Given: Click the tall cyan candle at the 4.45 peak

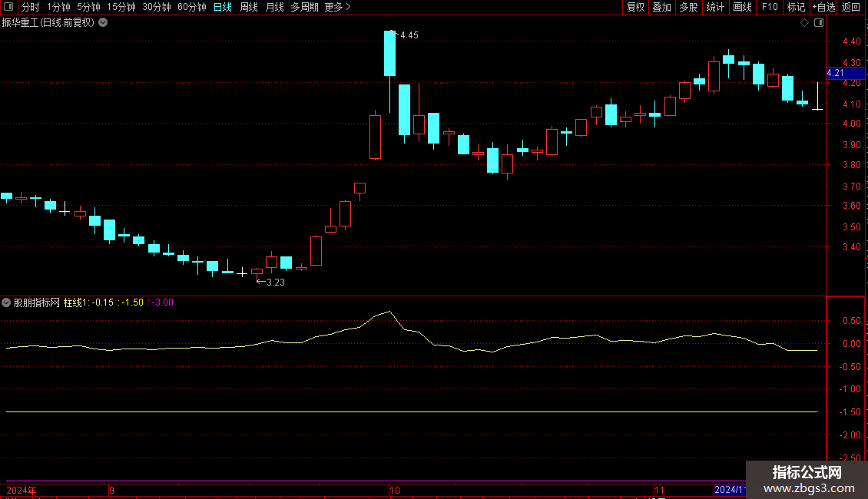Looking at the screenshot, I should pyautogui.click(x=389, y=53).
